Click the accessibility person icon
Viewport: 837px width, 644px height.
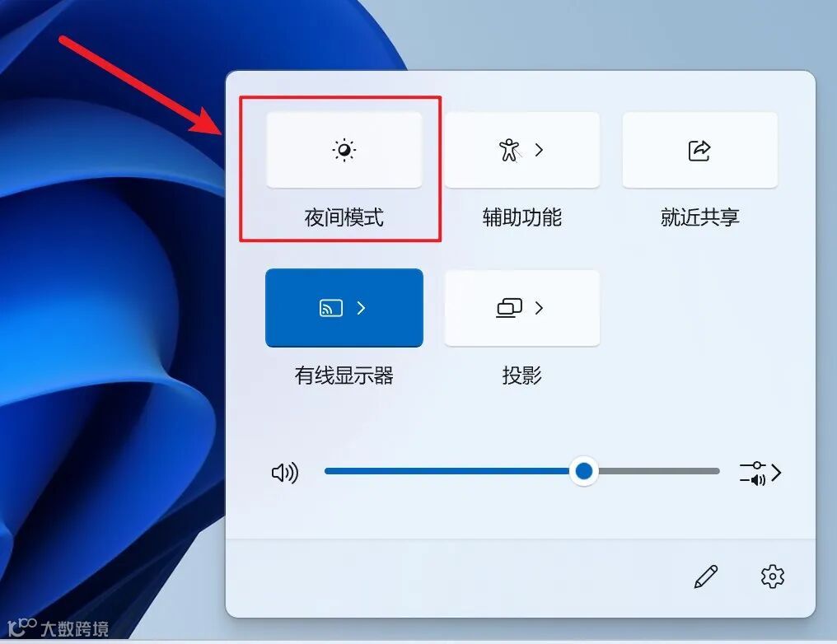[509, 150]
